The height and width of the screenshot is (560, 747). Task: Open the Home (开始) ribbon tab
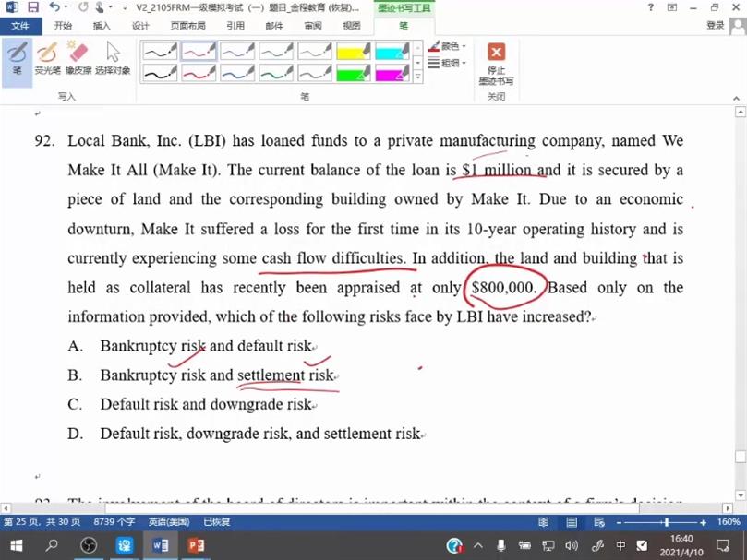pos(63,26)
